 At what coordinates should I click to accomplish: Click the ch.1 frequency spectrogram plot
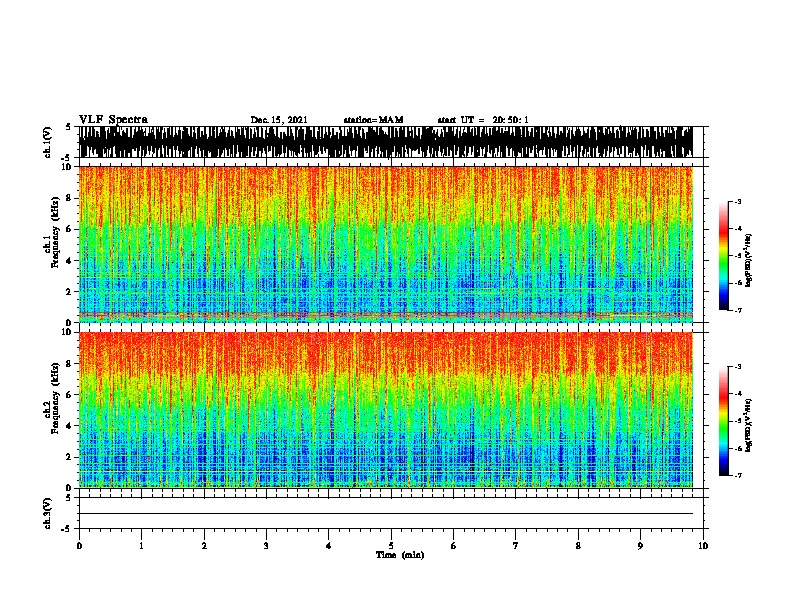386,244
